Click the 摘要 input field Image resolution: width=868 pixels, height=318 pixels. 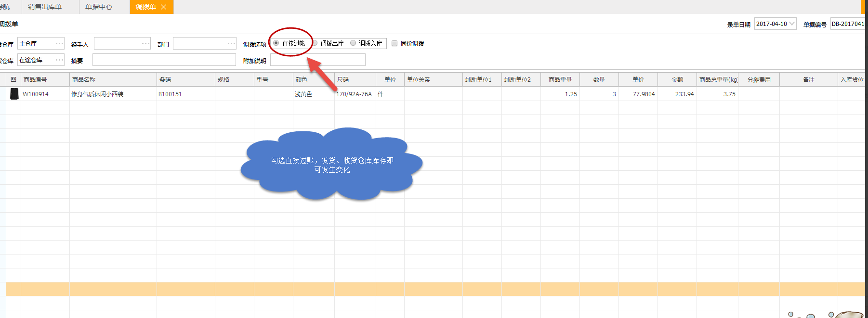click(164, 60)
